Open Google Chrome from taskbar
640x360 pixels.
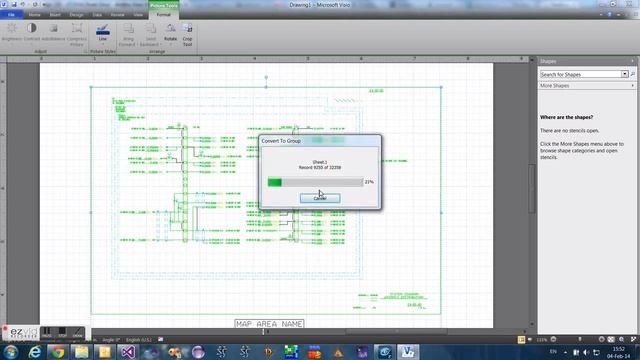tap(58, 352)
